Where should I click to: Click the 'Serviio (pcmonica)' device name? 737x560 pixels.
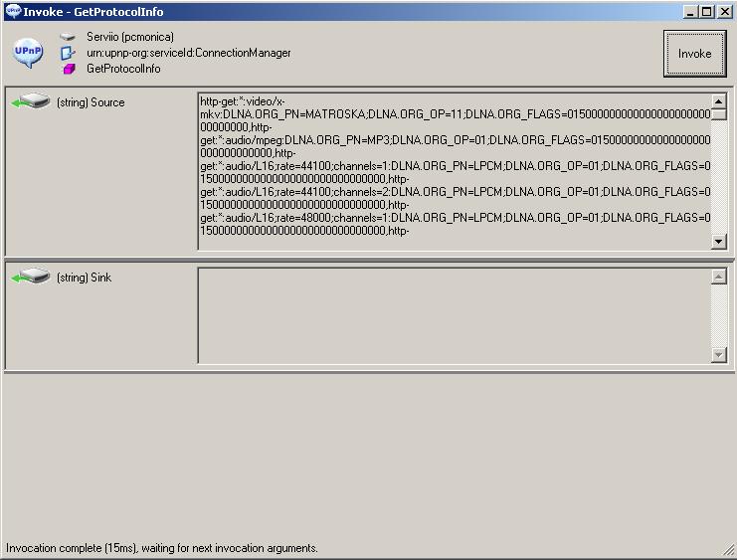click(130, 37)
